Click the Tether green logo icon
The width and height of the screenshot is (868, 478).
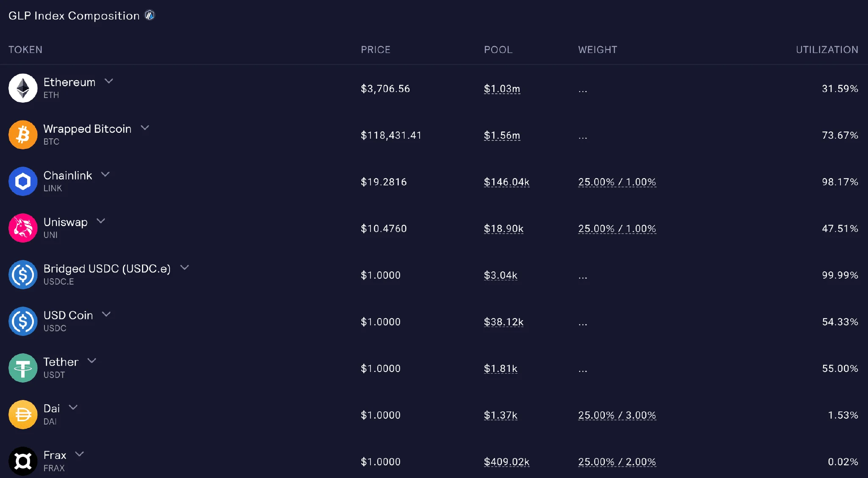pos(23,368)
